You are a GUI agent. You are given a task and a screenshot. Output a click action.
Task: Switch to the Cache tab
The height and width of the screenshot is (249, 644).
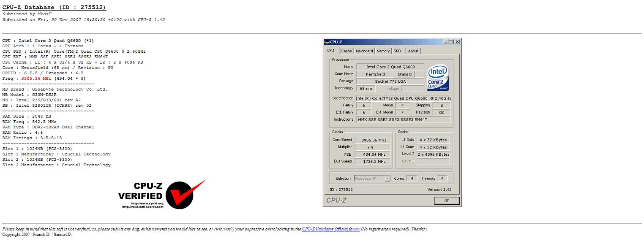point(347,51)
